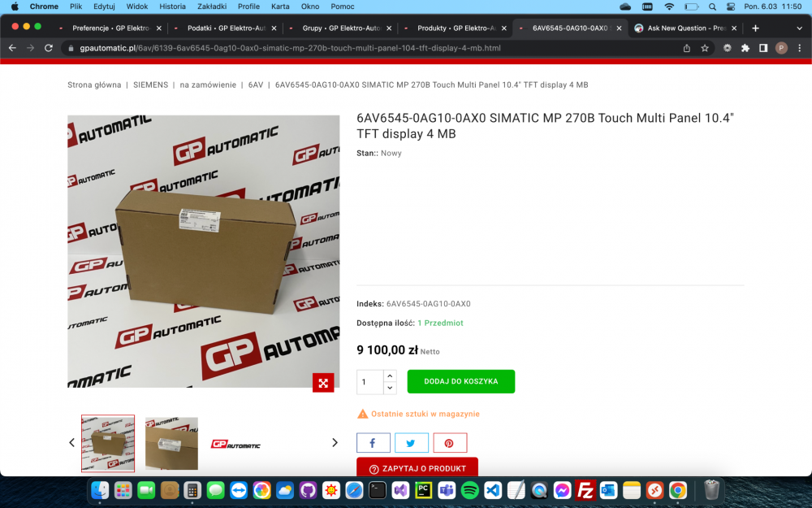Open SIEMENS breadcrumb link
The height and width of the screenshot is (508, 812).
coord(151,85)
